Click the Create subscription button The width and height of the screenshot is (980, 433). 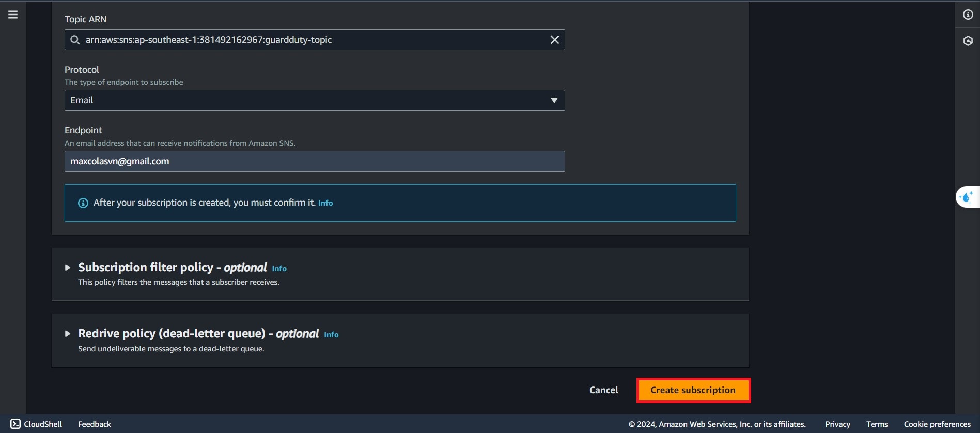click(x=693, y=390)
